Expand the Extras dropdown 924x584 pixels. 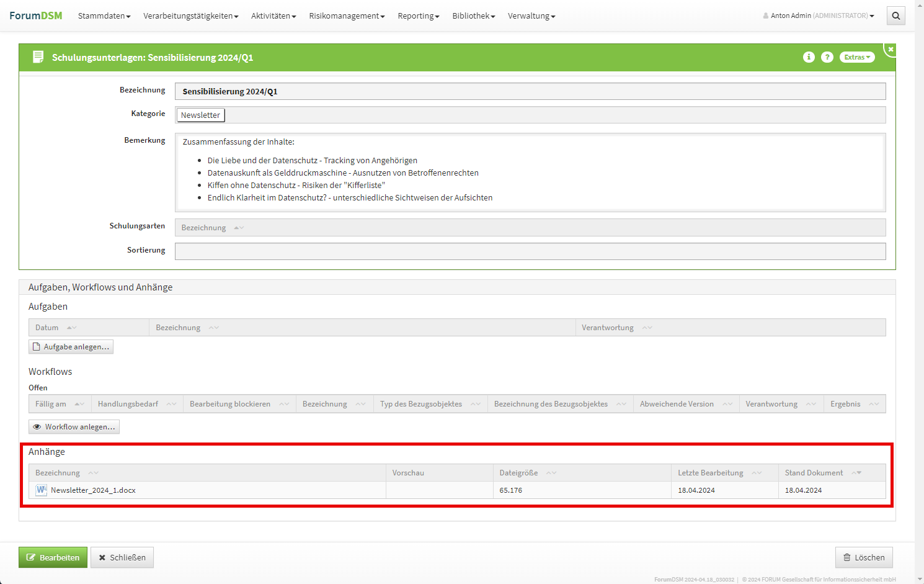(856, 57)
